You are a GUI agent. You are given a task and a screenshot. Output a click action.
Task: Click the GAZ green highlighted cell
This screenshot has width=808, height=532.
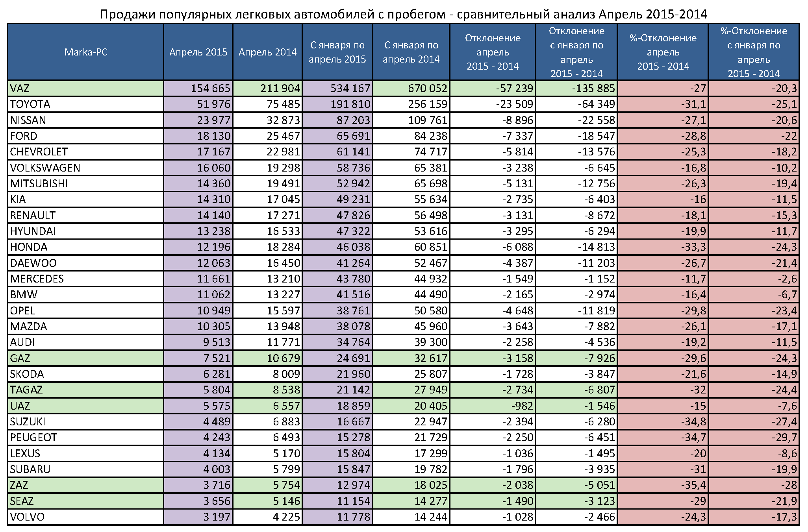(20, 358)
